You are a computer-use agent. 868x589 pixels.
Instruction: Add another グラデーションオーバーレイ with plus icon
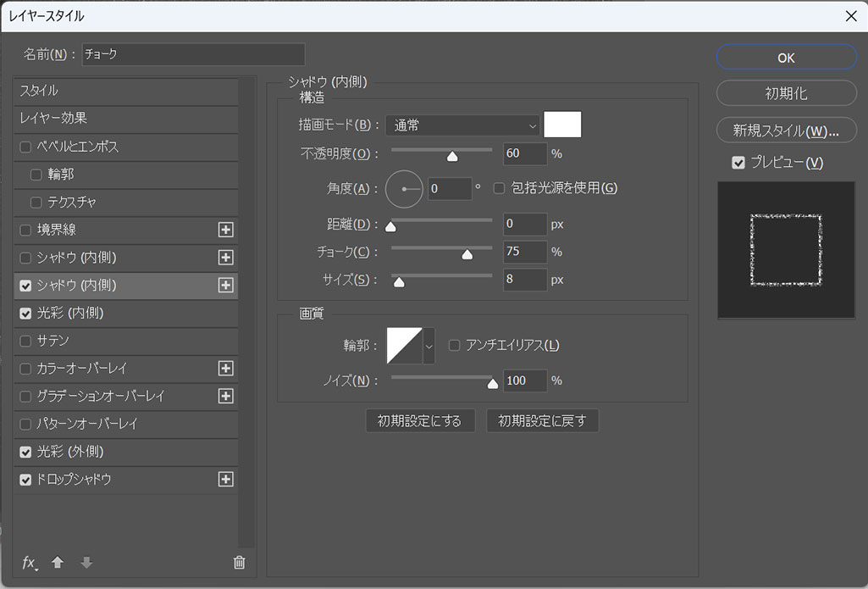[x=225, y=396]
